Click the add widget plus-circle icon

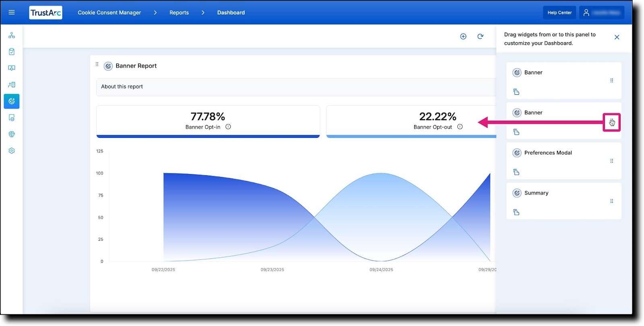coord(463,37)
